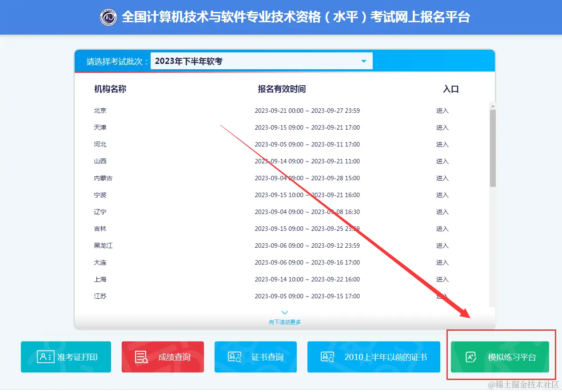Click 进入 for 内蒙古
This screenshot has height=392, width=562.
point(442,178)
